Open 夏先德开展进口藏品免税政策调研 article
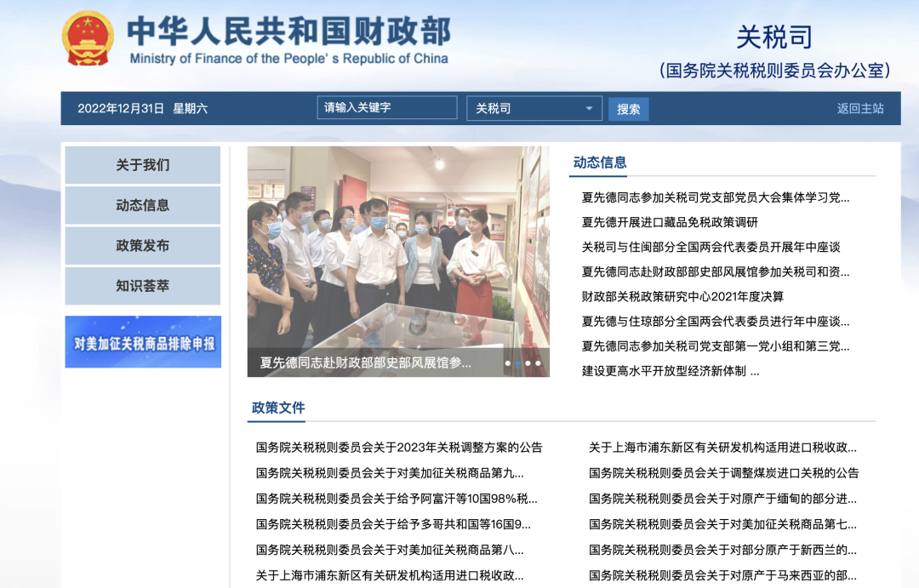This screenshot has width=919, height=588. [x=670, y=222]
